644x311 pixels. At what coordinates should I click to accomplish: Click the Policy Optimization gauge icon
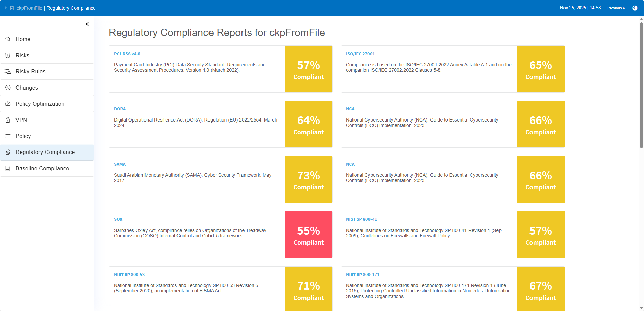click(8, 104)
